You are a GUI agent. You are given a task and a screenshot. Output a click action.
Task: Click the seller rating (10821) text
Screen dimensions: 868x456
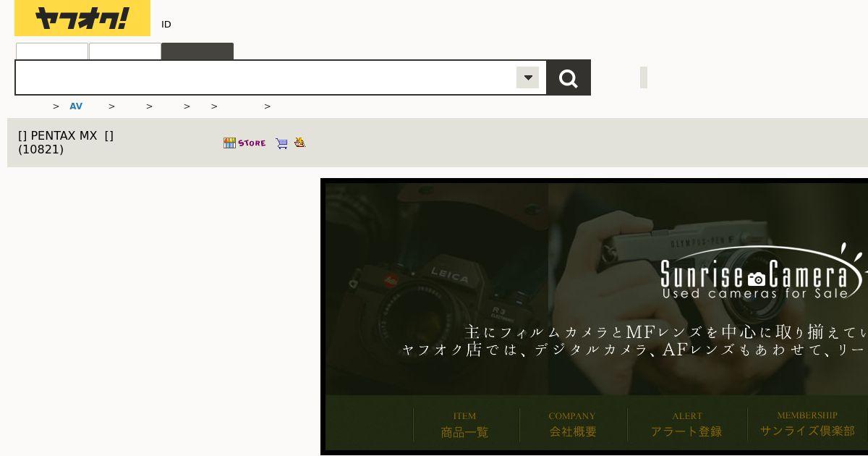(41, 150)
